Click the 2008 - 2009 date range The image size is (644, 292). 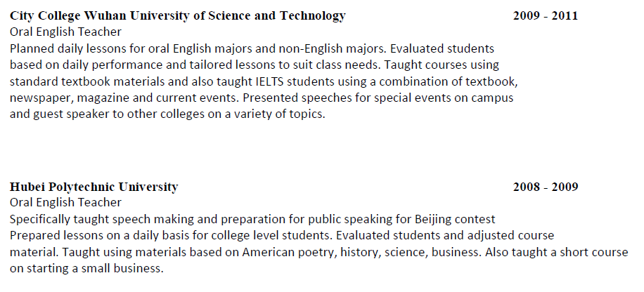click(x=545, y=187)
